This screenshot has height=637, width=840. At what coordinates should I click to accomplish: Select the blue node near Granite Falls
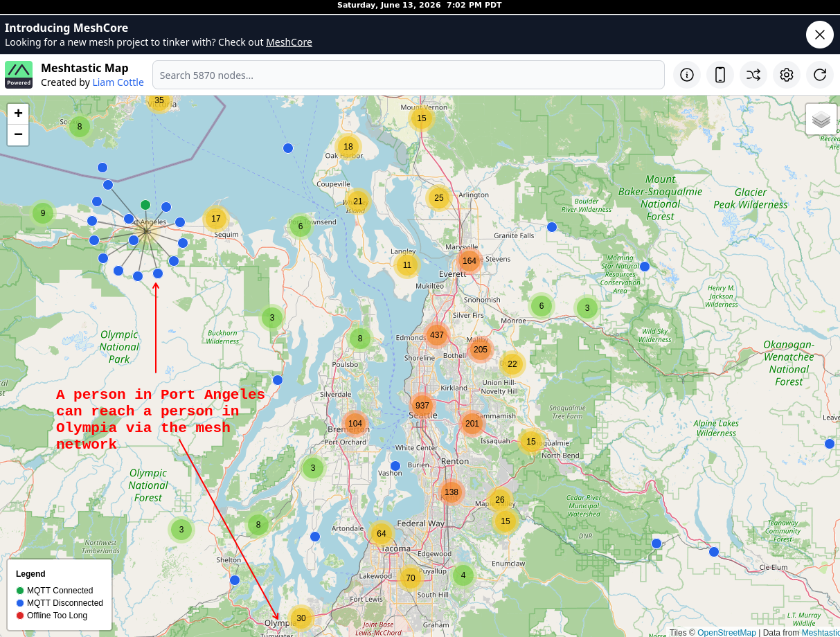(x=552, y=227)
